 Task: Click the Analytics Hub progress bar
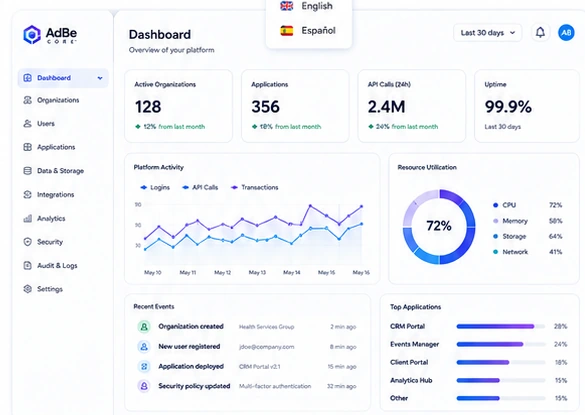[501, 380]
